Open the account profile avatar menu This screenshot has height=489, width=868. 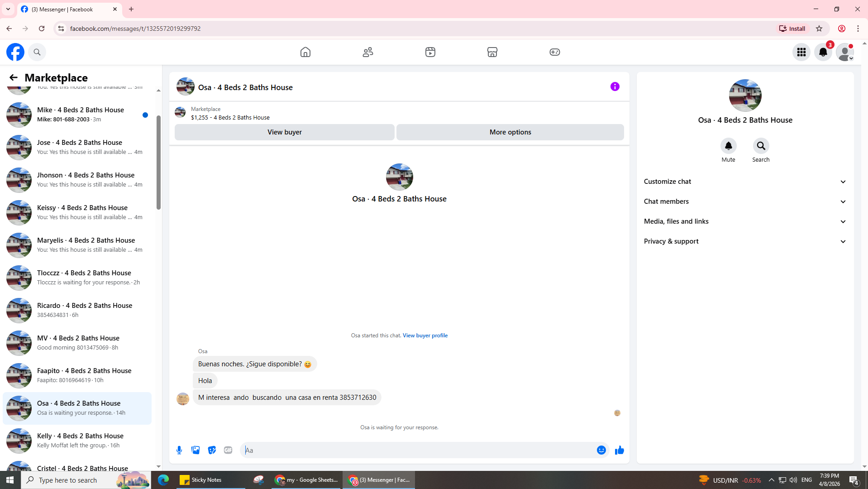(x=845, y=52)
